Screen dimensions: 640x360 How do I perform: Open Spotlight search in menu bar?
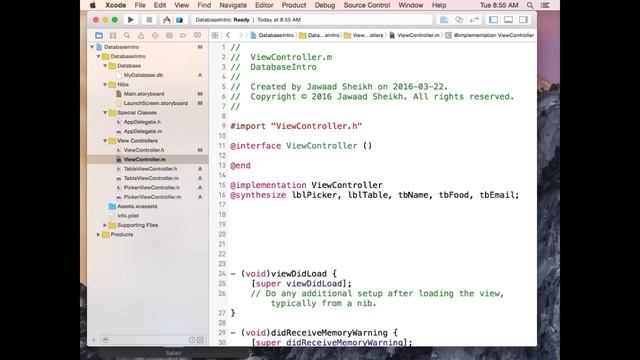pos(530,5)
